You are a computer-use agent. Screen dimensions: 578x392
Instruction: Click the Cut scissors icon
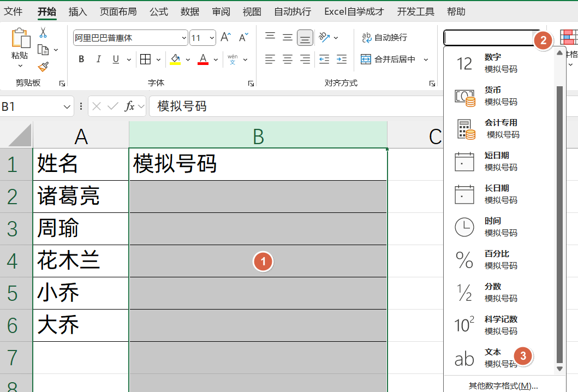point(43,33)
